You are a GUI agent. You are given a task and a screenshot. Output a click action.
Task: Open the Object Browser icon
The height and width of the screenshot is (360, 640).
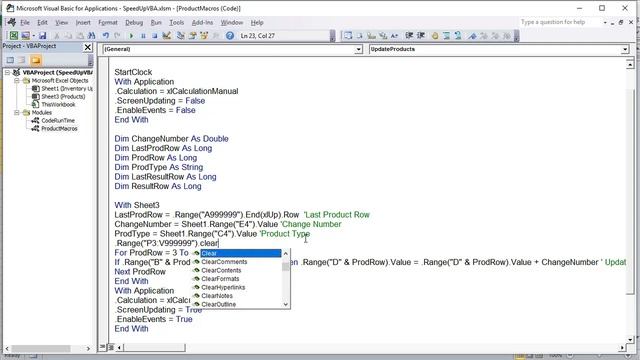pyautogui.click(x=204, y=36)
